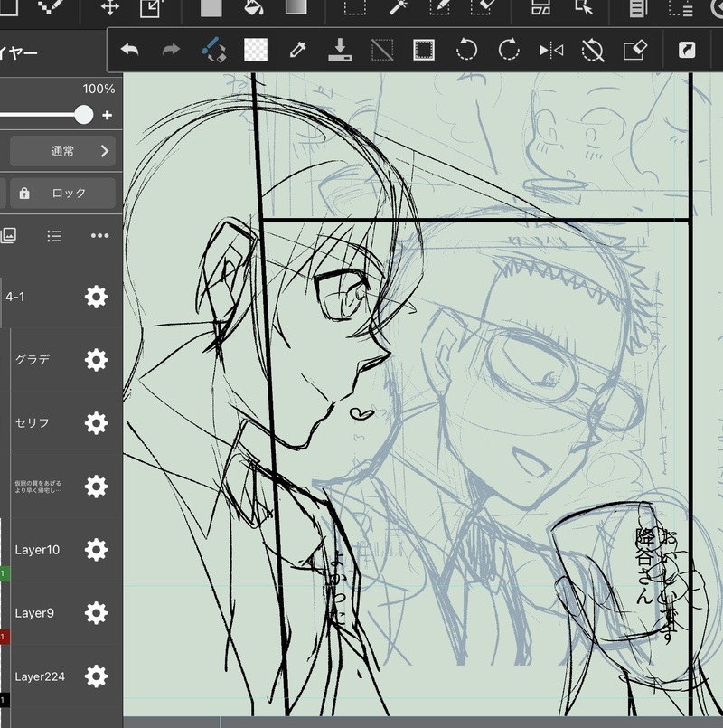Screen dimensions: 723x728
Task: Select the Gradient tool
Action: pyautogui.click(x=296, y=6)
